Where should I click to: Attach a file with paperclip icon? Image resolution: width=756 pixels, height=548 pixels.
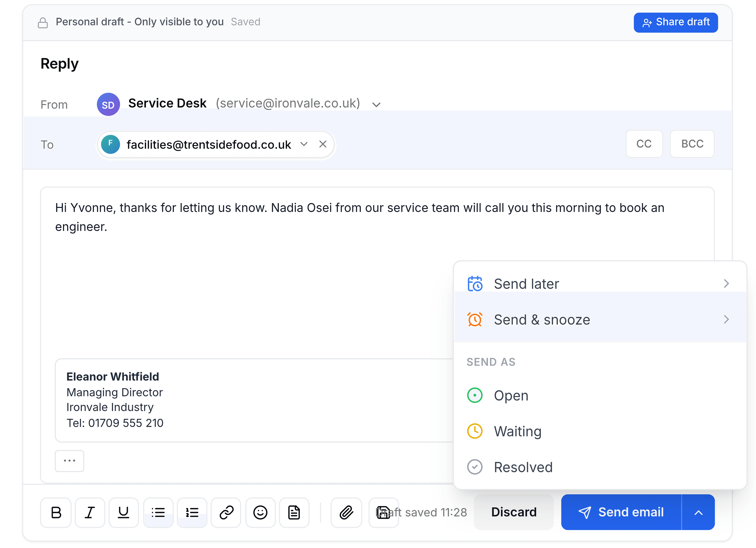[x=346, y=512]
